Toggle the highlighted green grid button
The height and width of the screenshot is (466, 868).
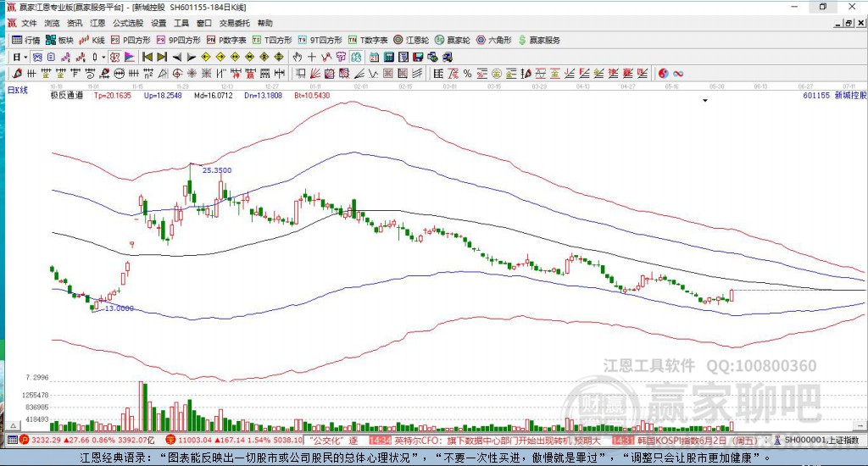tap(355, 57)
